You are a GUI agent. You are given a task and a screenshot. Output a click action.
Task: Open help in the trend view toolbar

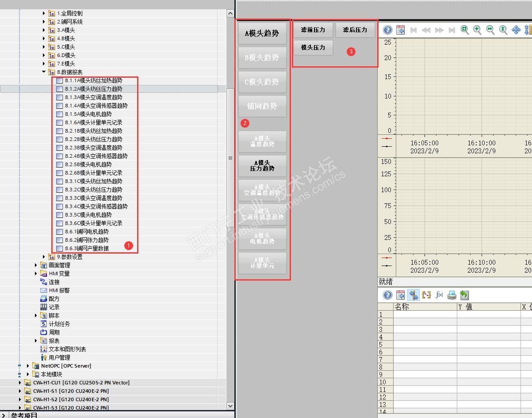tap(387, 30)
